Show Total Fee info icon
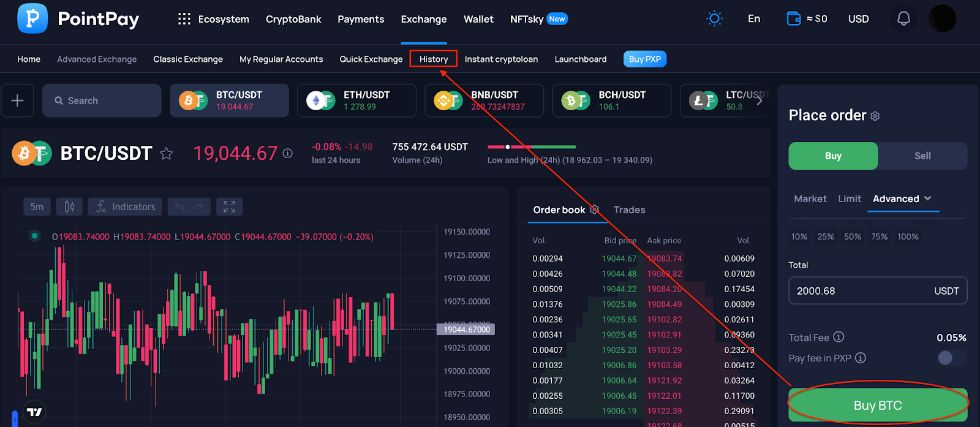The width and height of the screenshot is (980, 427). [x=839, y=337]
